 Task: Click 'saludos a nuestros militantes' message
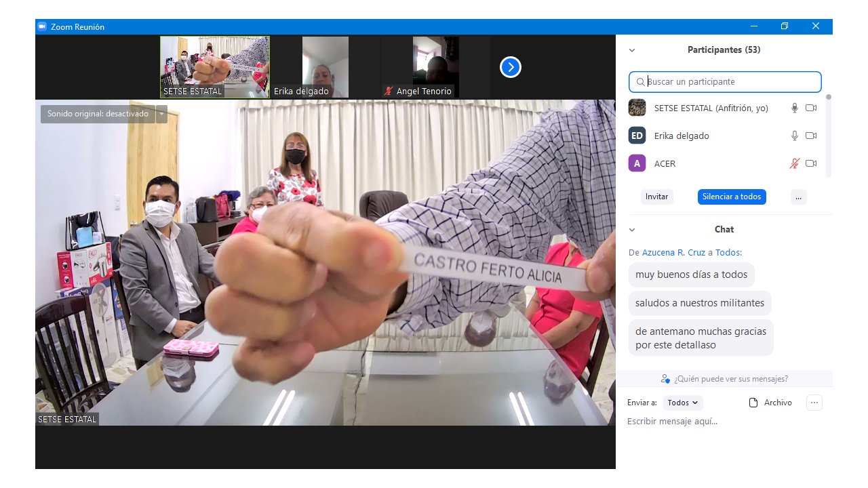700,303
